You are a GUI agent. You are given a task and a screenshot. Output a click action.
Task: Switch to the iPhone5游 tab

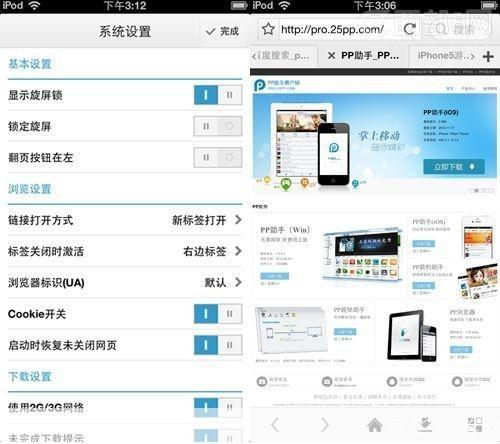[446, 56]
